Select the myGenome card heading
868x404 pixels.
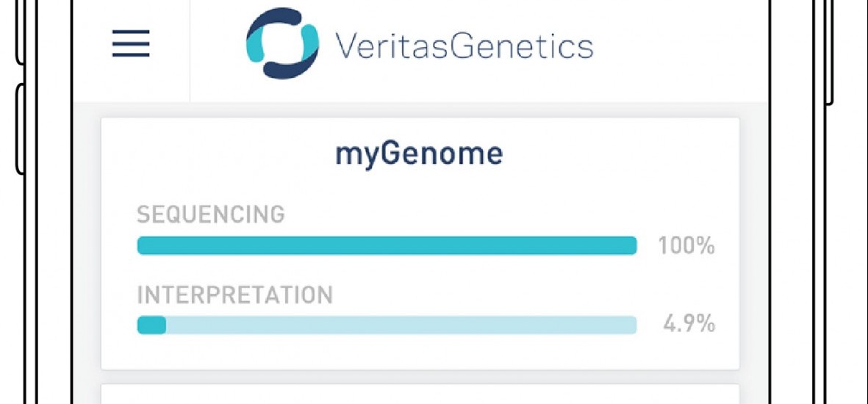tap(420, 154)
